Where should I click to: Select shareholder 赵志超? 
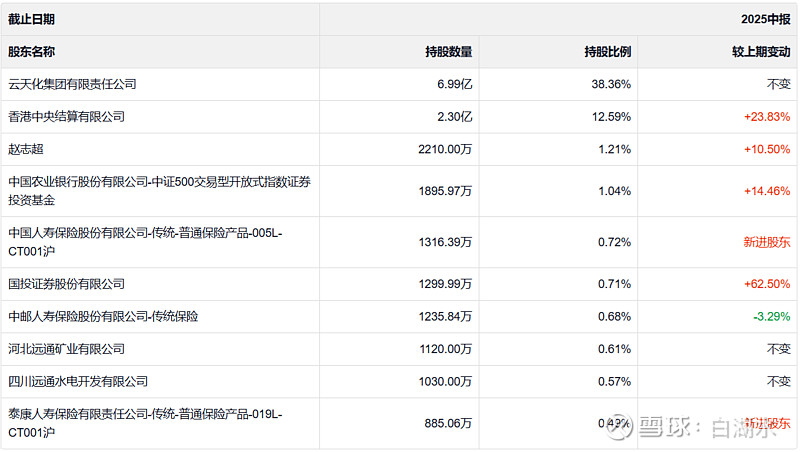click(x=26, y=149)
